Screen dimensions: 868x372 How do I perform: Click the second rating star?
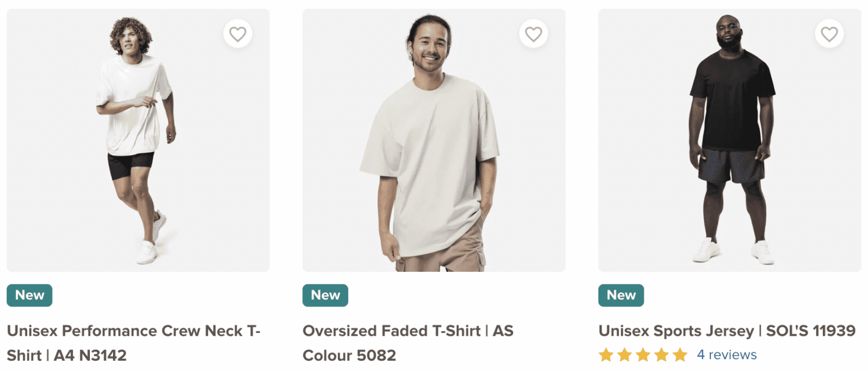(x=624, y=355)
